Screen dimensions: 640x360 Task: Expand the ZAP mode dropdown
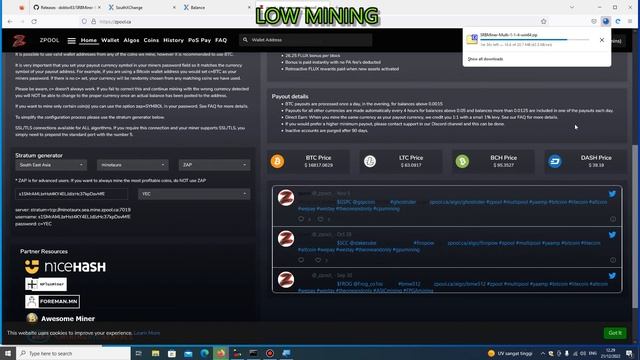[x=214, y=165]
